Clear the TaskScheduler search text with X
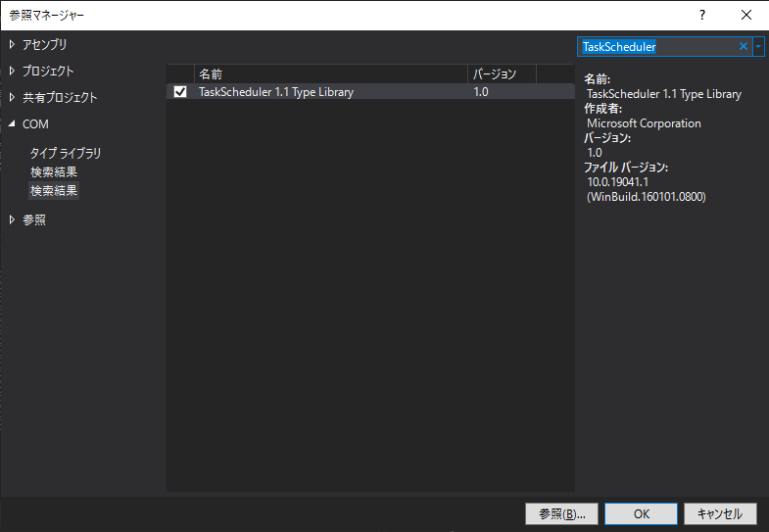This screenshot has height=532, width=769. (743, 47)
